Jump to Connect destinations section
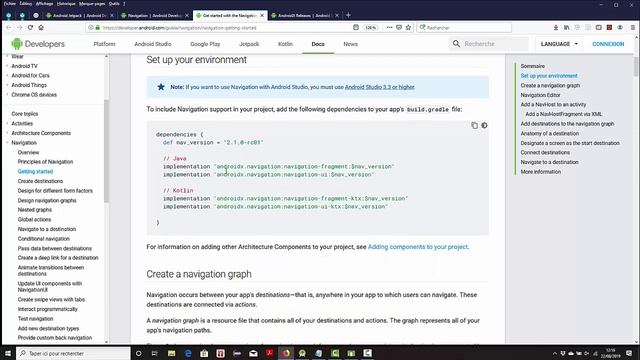This screenshot has width=640, height=360. pos(545,152)
